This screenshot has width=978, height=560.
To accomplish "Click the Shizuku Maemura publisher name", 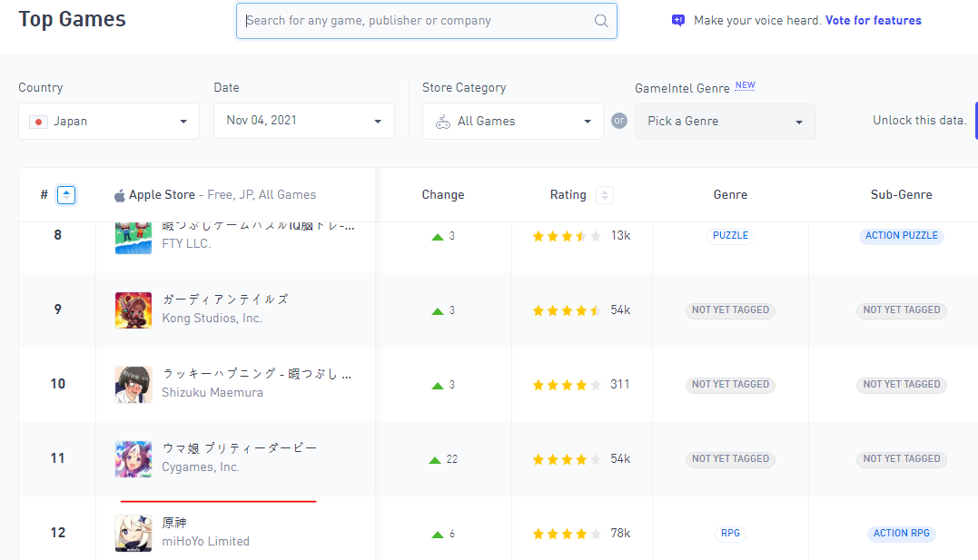I will pos(212,393).
